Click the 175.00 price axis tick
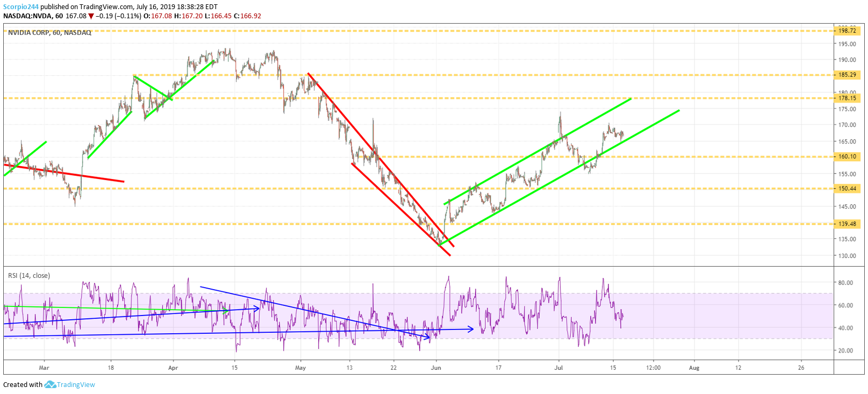Image resolution: width=868 pixels, height=394 pixels. [848, 109]
